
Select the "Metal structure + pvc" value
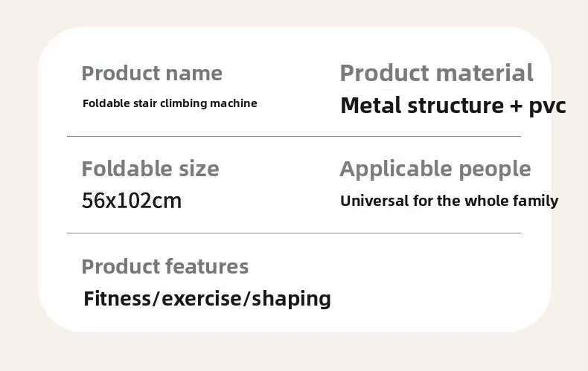pyautogui.click(x=453, y=106)
